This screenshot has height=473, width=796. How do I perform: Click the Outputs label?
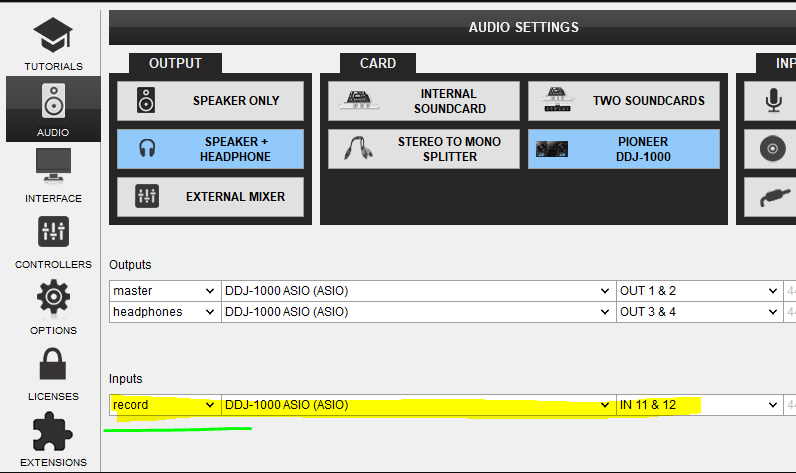(130, 265)
